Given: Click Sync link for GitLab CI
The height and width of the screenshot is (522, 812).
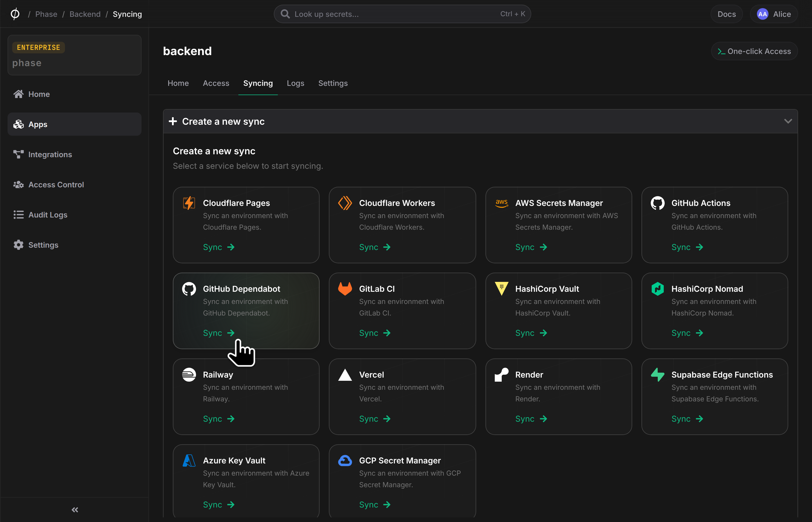Looking at the screenshot, I should tap(375, 333).
